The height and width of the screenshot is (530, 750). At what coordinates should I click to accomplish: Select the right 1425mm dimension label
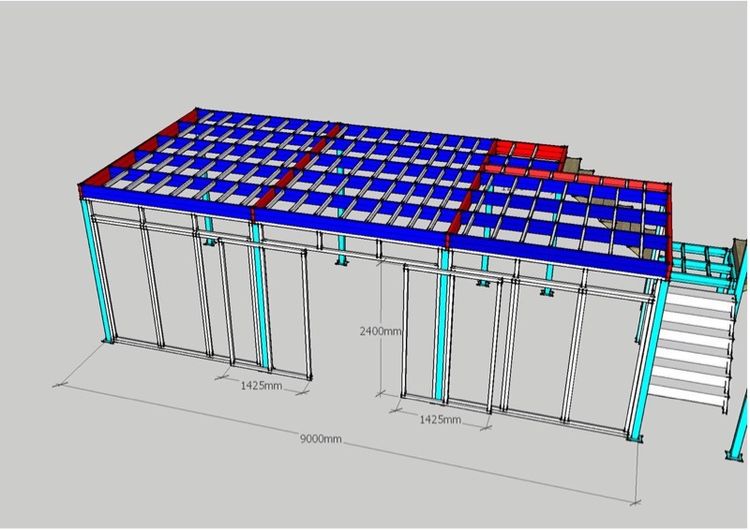[440, 419]
